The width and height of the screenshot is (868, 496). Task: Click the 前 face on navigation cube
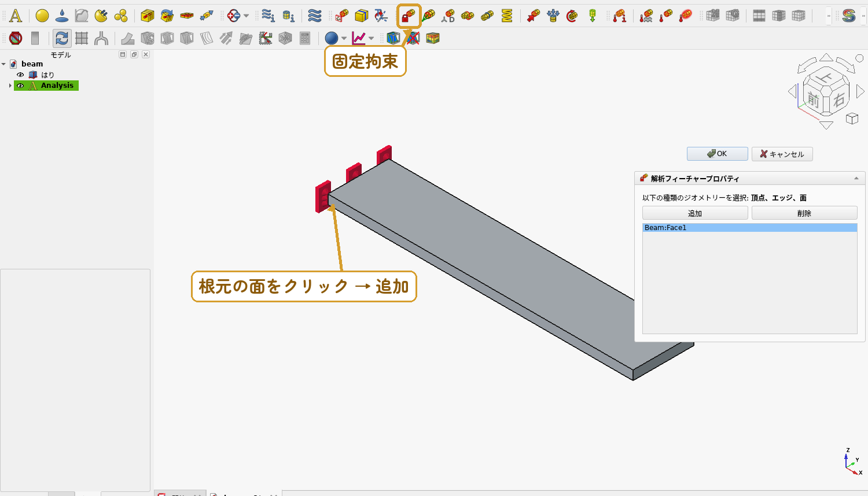point(814,101)
